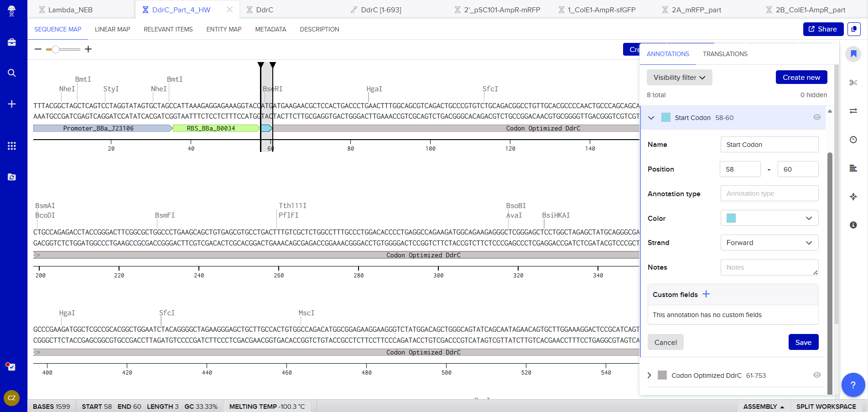Click the plus create icon in left sidebar
Viewport: 868px width, 412px height.
pos(12,104)
